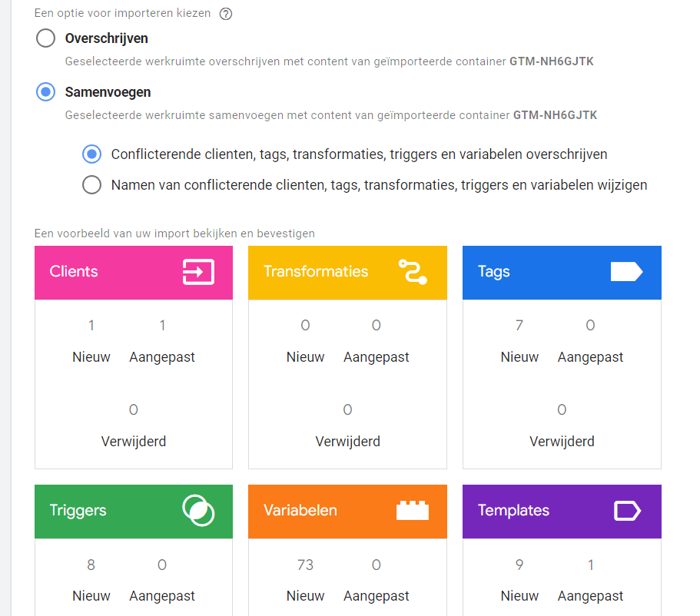Click the Triggers overlapping circles icon
The height and width of the screenshot is (616, 700).
click(x=198, y=511)
